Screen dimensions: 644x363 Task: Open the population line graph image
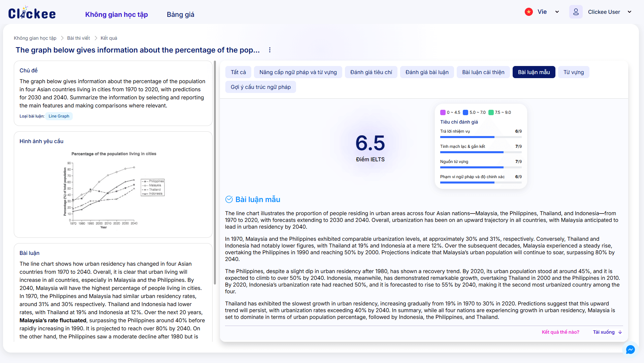pos(114,191)
